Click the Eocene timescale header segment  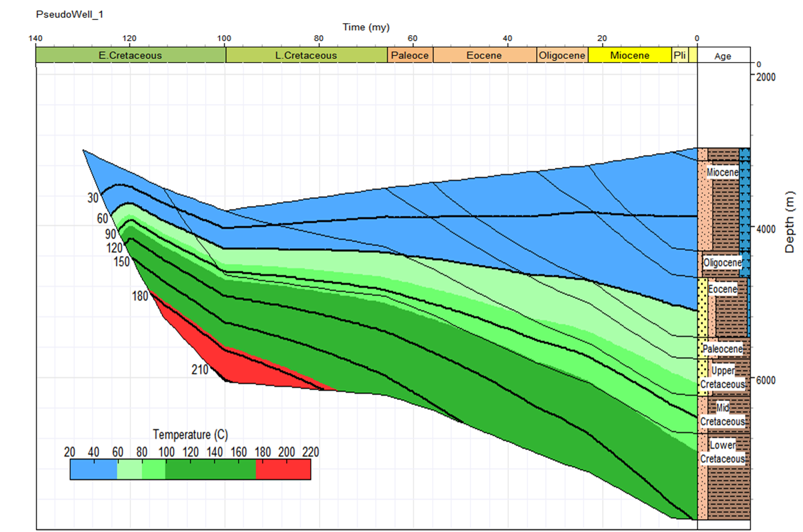(484, 55)
